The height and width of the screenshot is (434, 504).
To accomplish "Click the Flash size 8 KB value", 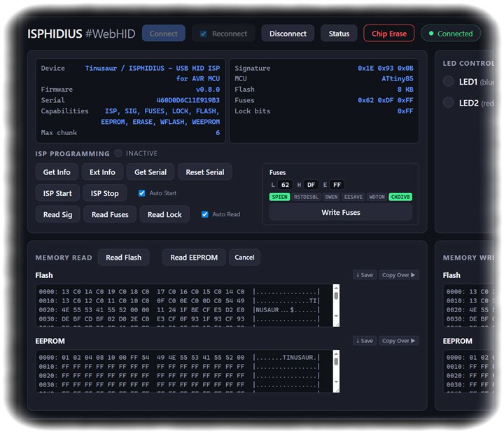I will click(x=405, y=90).
